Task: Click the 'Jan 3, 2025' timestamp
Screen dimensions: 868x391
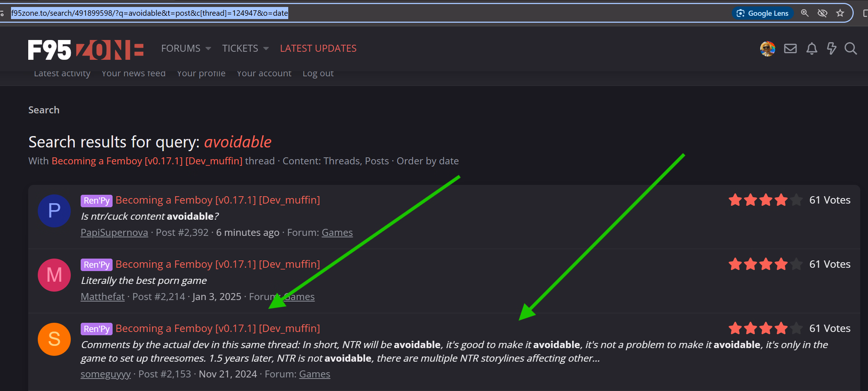Action: 217,297
